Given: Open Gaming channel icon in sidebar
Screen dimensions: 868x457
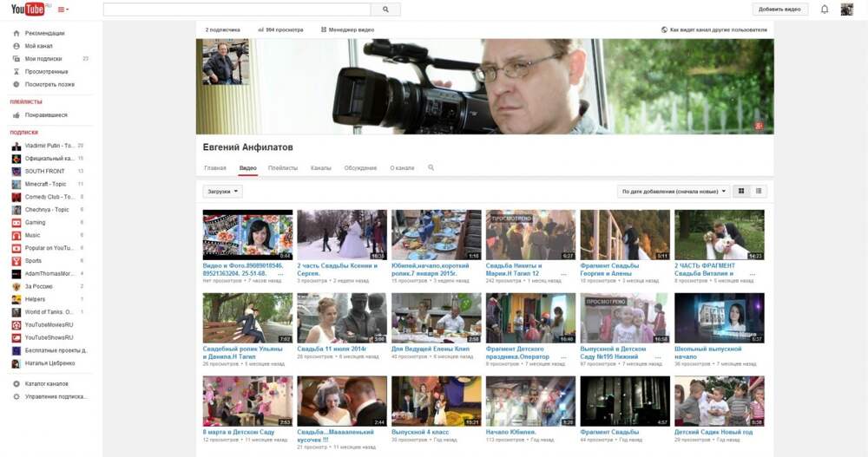Looking at the screenshot, I should pos(16,223).
